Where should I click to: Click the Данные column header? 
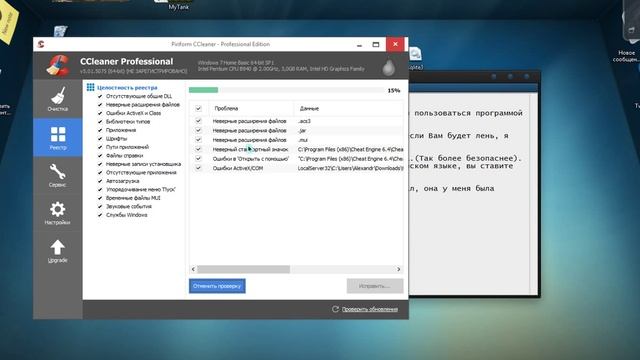coord(349,108)
